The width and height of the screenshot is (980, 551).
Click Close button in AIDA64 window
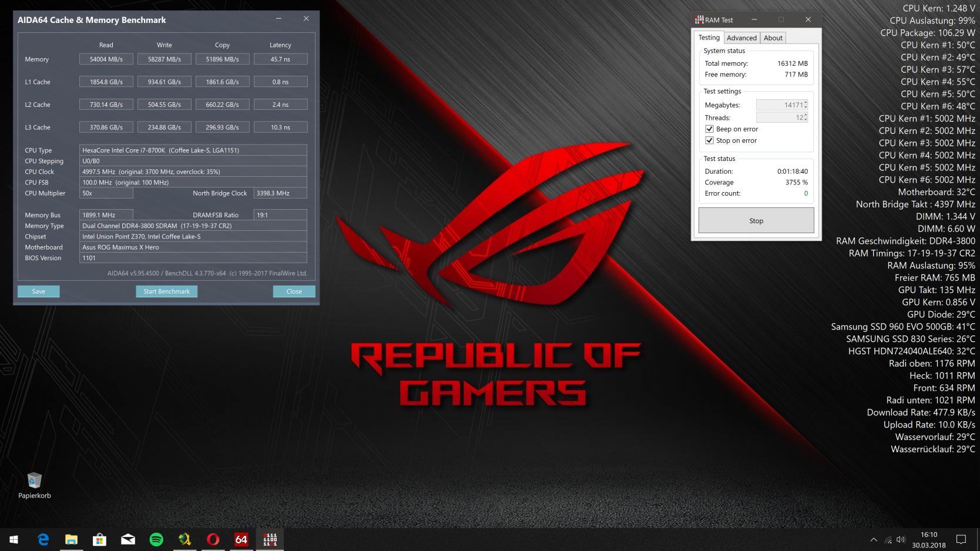(294, 291)
